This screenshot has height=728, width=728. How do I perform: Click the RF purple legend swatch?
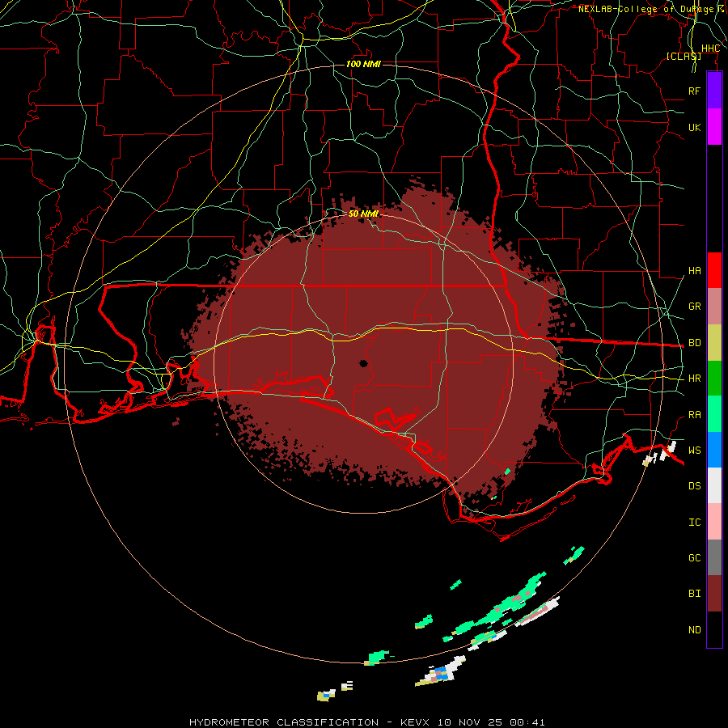pyautogui.click(x=714, y=91)
